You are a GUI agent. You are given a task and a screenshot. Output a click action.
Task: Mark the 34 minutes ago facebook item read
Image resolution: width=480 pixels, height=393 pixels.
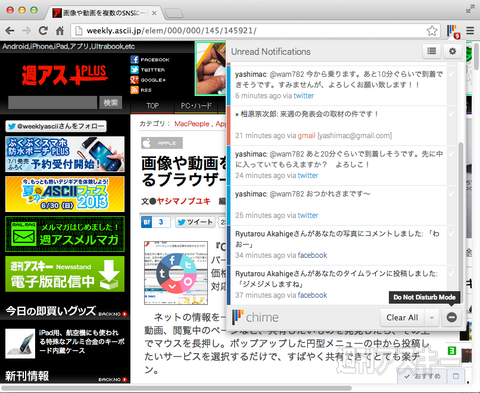coord(451,234)
